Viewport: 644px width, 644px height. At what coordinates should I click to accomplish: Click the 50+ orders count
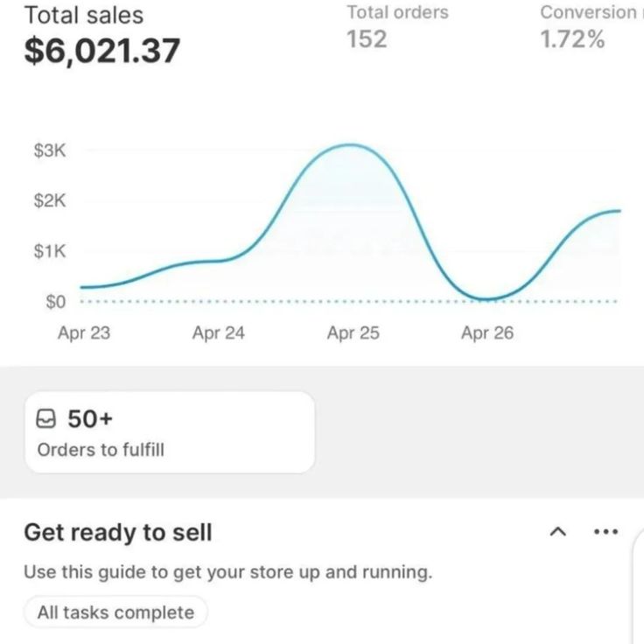tap(90, 419)
